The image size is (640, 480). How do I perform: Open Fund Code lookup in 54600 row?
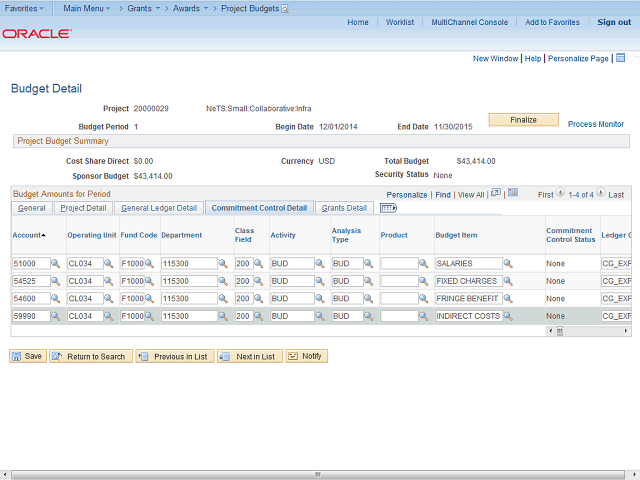[149, 299]
